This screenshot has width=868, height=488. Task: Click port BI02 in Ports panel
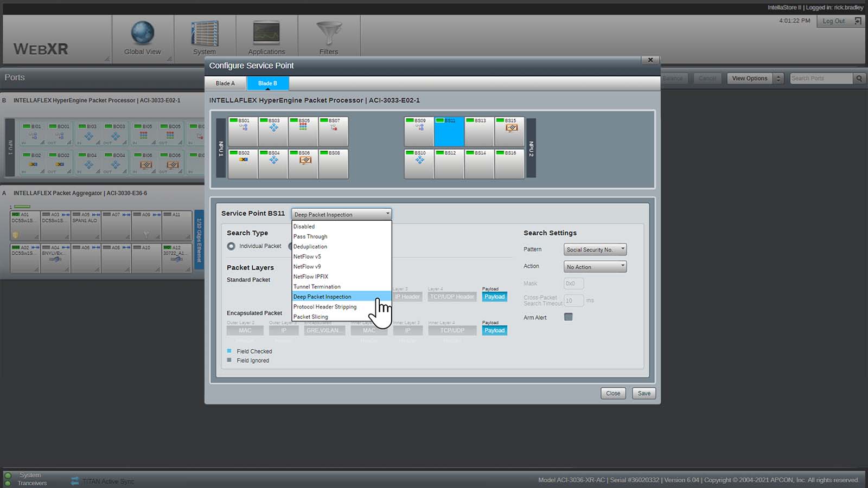(32, 163)
